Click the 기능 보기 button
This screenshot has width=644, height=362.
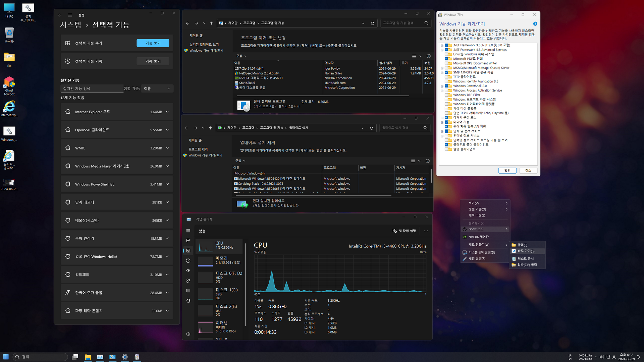[x=153, y=43]
